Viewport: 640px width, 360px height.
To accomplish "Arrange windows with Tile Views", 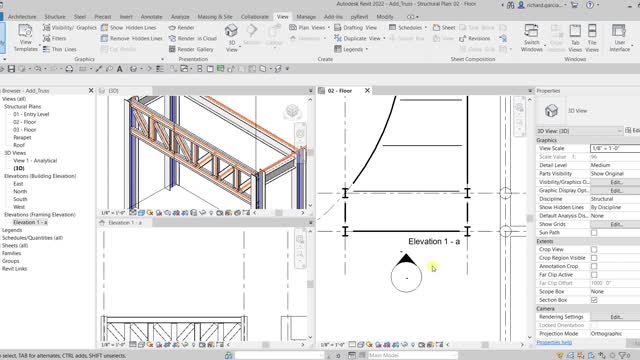I will pyautogui.click(x=592, y=38).
